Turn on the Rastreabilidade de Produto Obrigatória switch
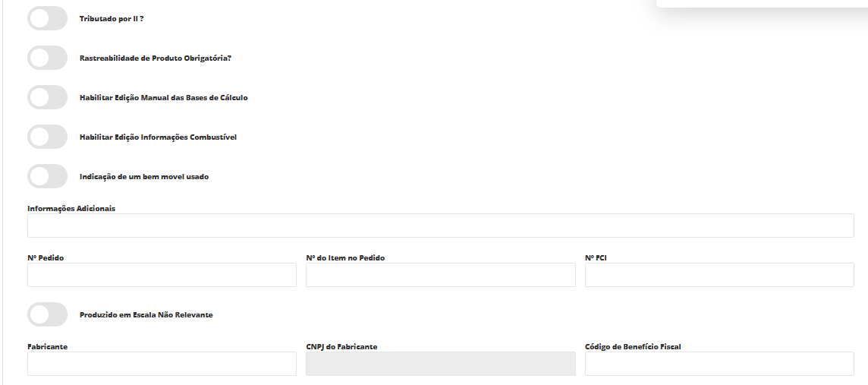Screen dimensions: 868x385 tap(48, 58)
